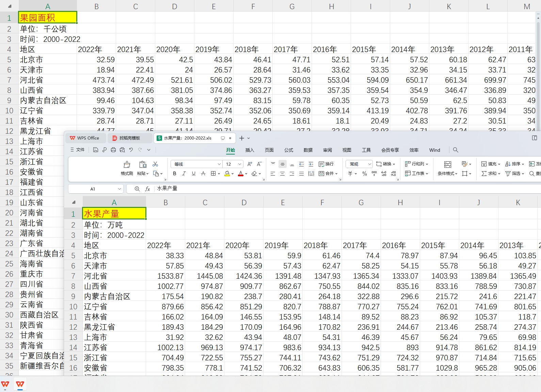Apply strikethrough formatting

(203, 174)
